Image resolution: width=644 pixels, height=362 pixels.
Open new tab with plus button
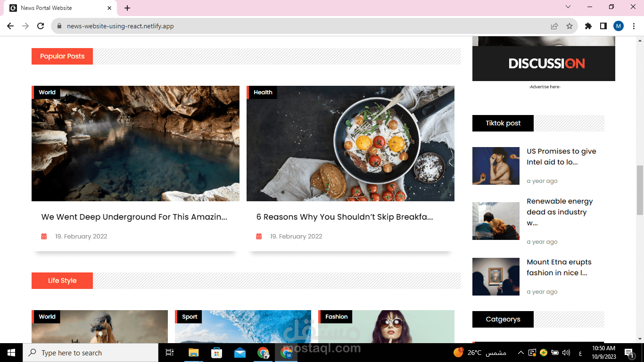coord(127,8)
